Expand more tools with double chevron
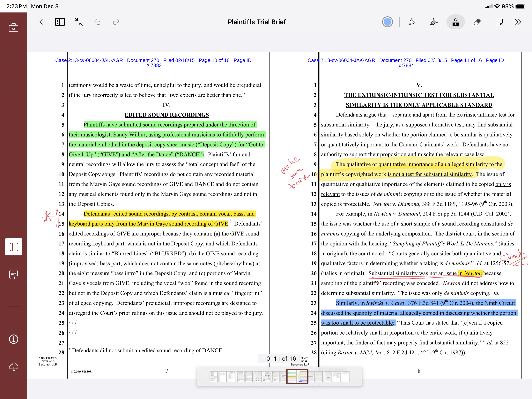 point(518,22)
